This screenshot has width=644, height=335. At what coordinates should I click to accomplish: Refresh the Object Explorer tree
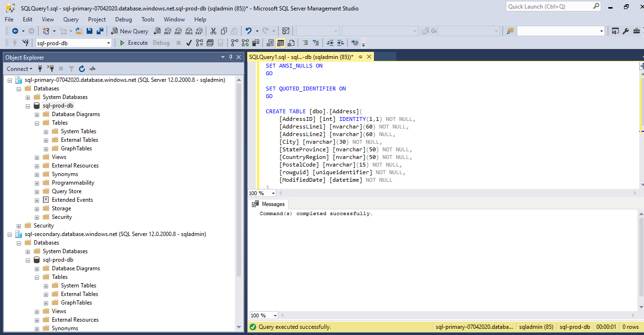coord(82,69)
